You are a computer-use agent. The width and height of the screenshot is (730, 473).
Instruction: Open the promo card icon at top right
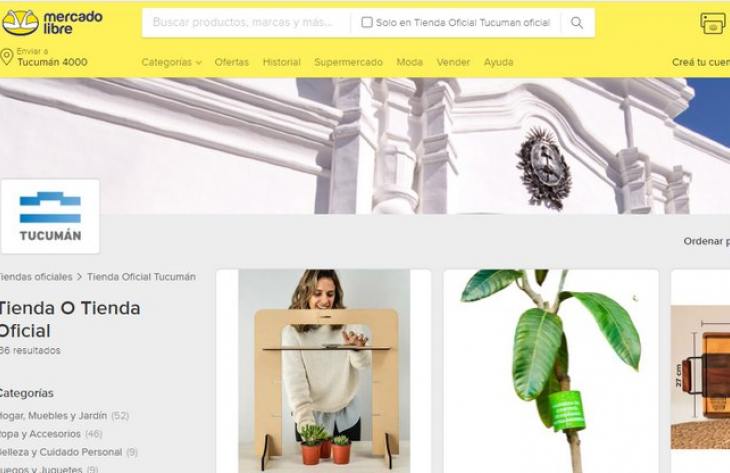[713, 23]
